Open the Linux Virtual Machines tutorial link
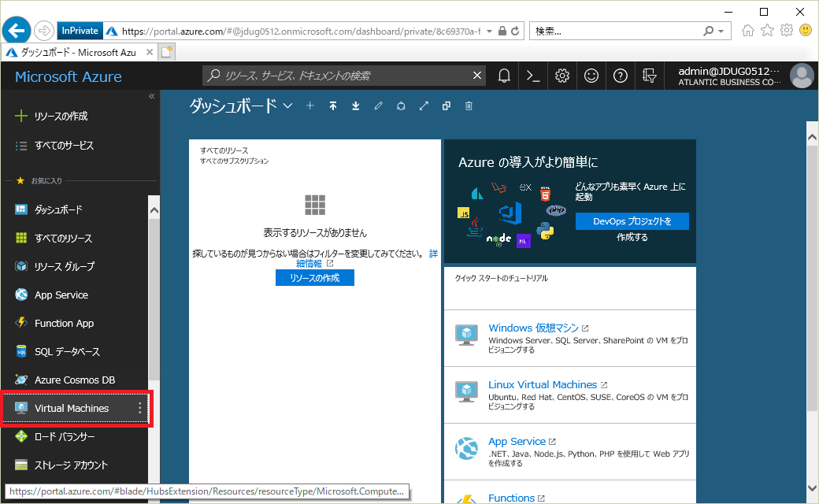819x504 pixels. click(x=542, y=385)
